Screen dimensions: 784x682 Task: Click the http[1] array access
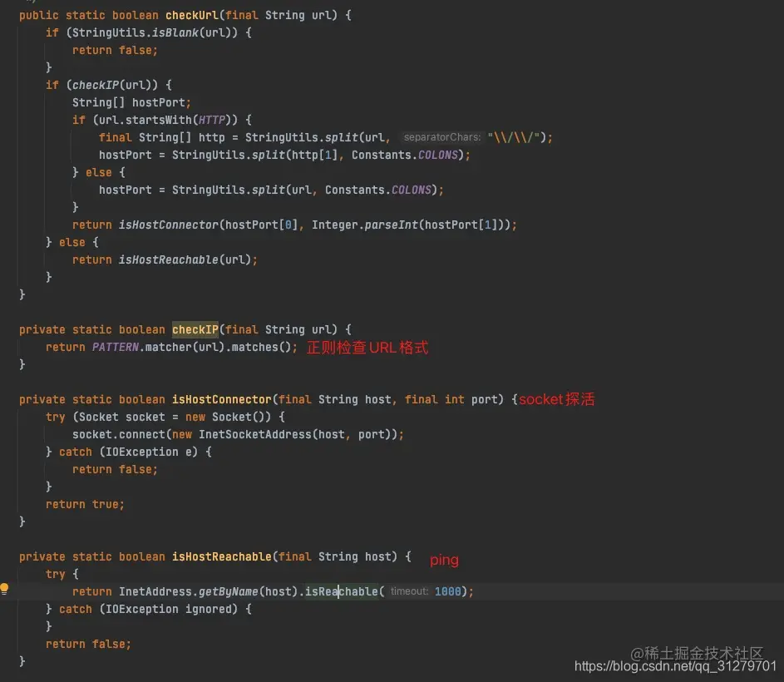(315, 156)
